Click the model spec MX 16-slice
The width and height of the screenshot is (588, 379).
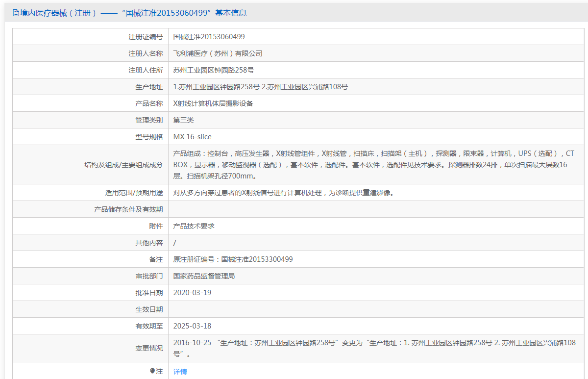pyautogui.click(x=193, y=137)
